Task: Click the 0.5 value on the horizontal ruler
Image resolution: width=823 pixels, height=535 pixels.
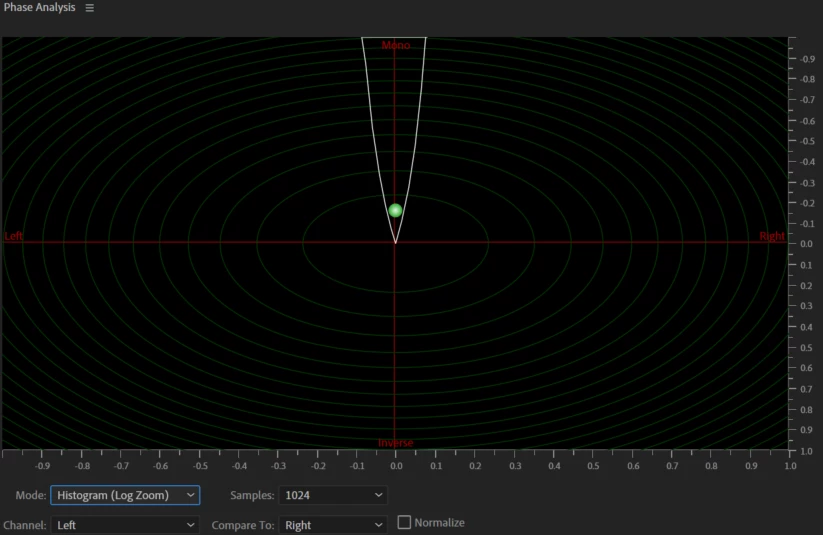Action: coord(593,466)
